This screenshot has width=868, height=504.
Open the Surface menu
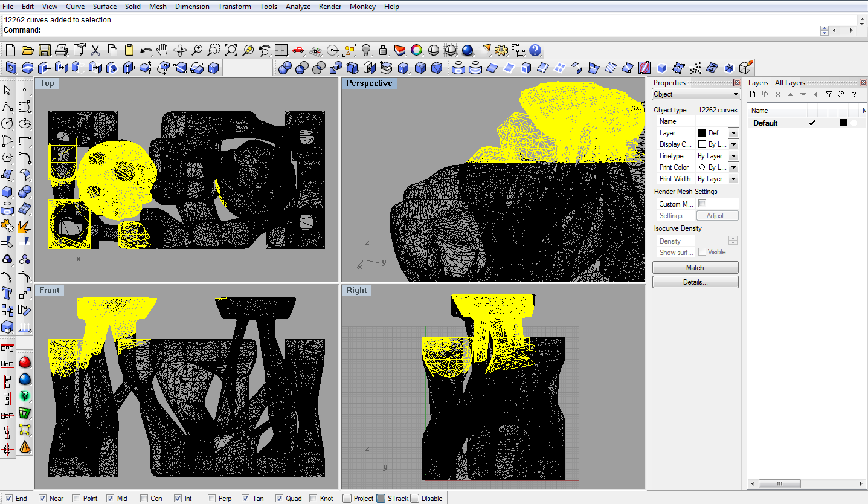(x=104, y=7)
